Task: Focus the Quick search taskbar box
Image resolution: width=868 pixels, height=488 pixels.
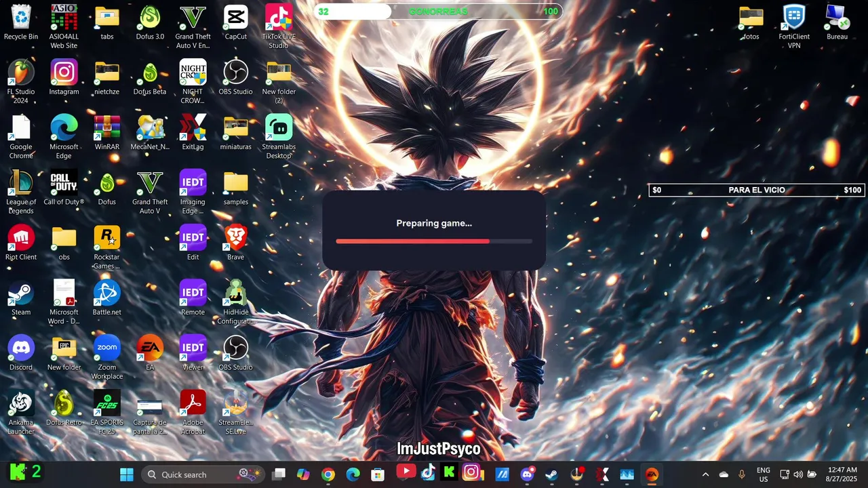Action: coord(203,474)
